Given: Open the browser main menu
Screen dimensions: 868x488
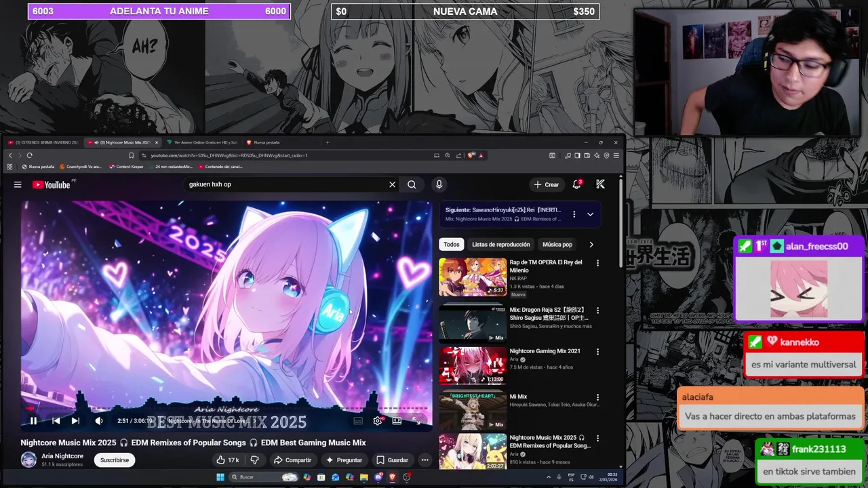Looking at the screenshot, I should (616, 155).
